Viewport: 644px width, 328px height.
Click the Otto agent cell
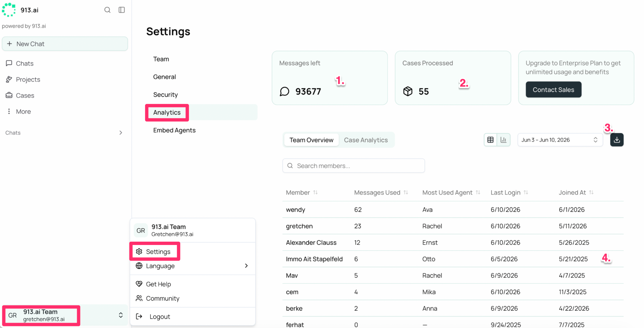click(x=429, y=259)
